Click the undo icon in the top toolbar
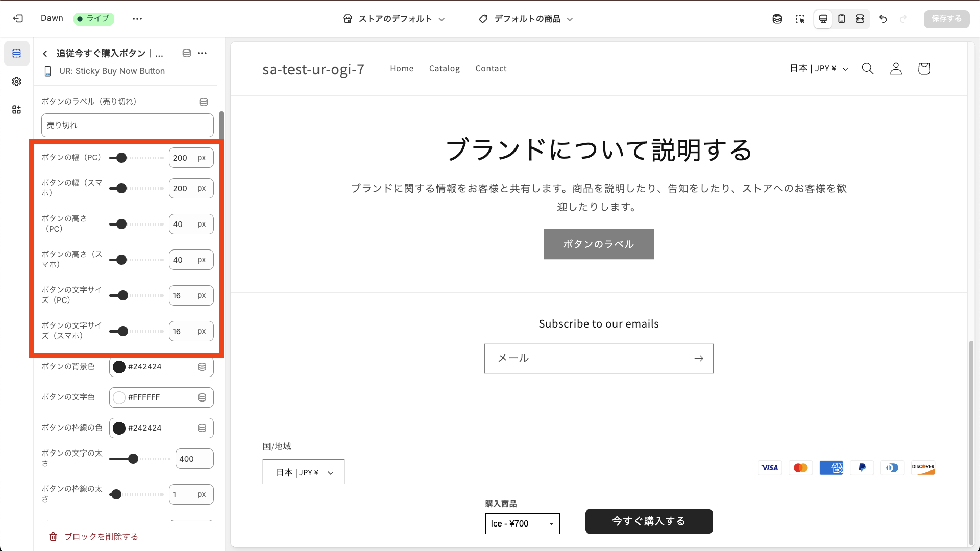The image size is (980, 551). click(x=883, y=19)
